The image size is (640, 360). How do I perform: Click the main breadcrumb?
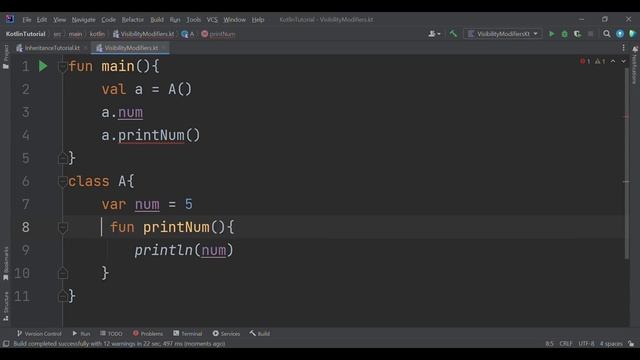tap(75, 34)
